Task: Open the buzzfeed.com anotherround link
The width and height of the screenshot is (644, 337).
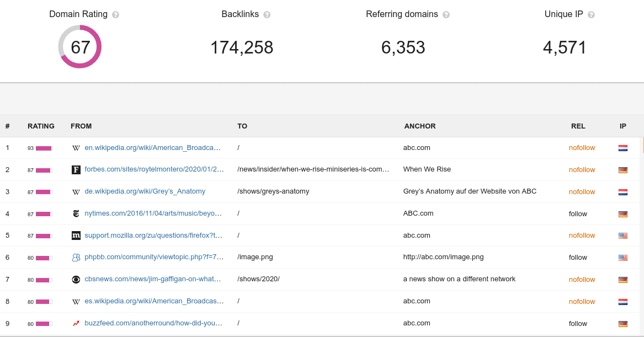Action: point(153,323)
